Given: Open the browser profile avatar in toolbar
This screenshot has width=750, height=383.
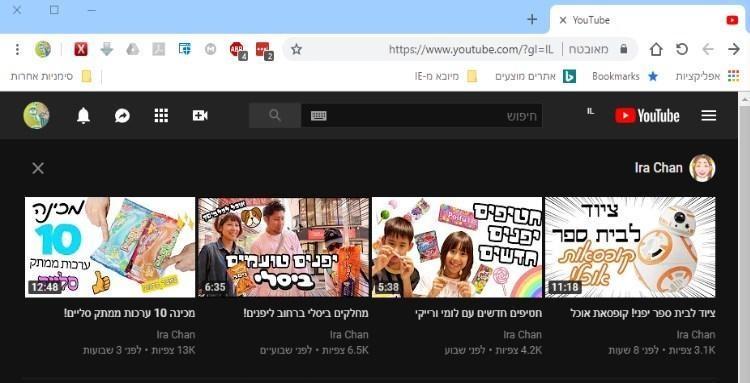Looking at the screenshot, I should point(43,49).
